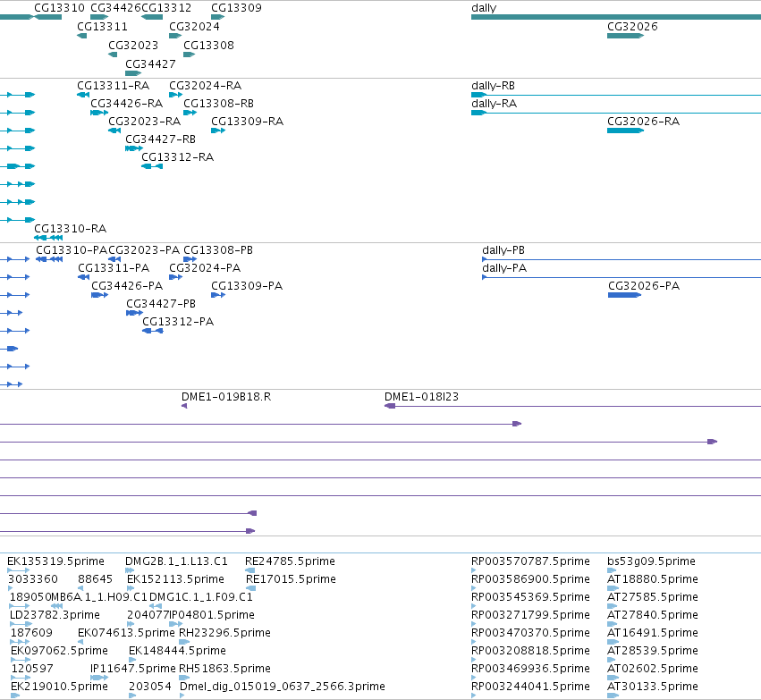Click the CG32024-RA transcript label

[206, 86]
